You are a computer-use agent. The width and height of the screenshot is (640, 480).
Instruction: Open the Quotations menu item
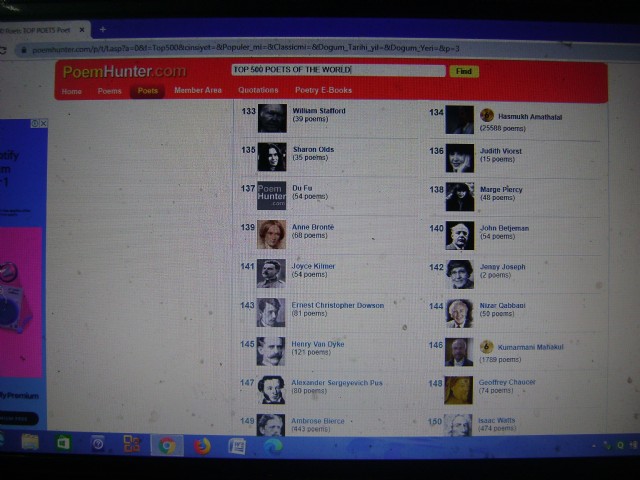tap(258, 91)
